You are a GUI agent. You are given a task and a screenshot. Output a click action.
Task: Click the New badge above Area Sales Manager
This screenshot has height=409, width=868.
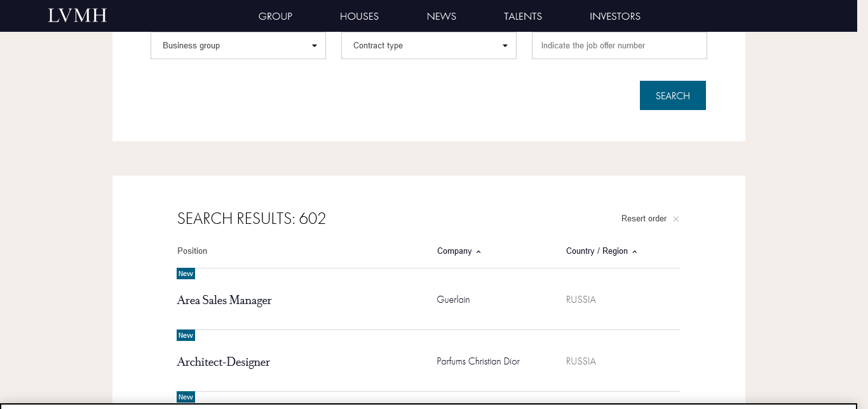(186, 274)
